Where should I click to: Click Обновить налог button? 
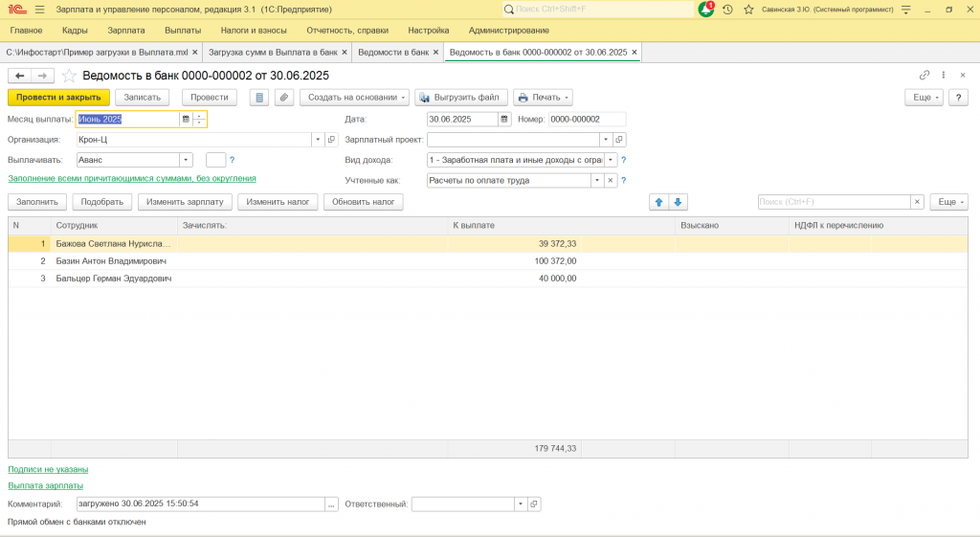click(363, 202)
